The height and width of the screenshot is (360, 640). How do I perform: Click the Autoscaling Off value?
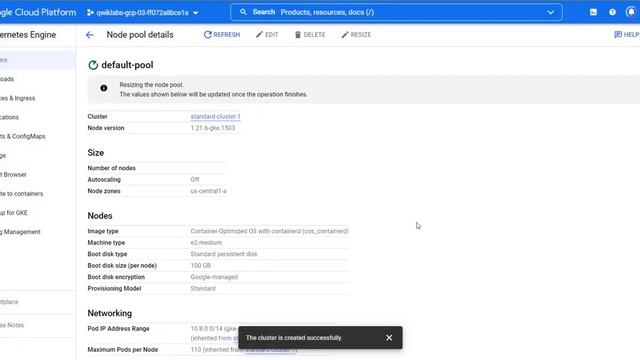[x=195, y=179]
